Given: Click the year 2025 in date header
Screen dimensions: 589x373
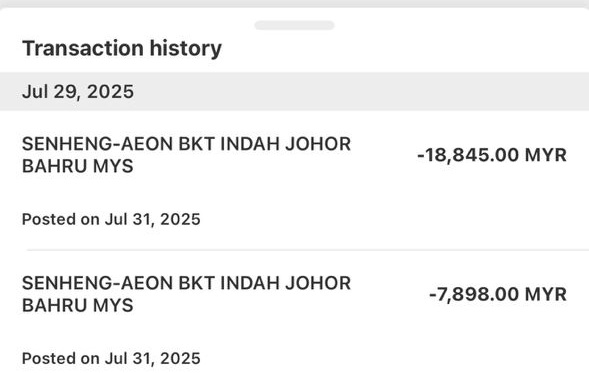Looking at the screenshot, I should (110, 92).
